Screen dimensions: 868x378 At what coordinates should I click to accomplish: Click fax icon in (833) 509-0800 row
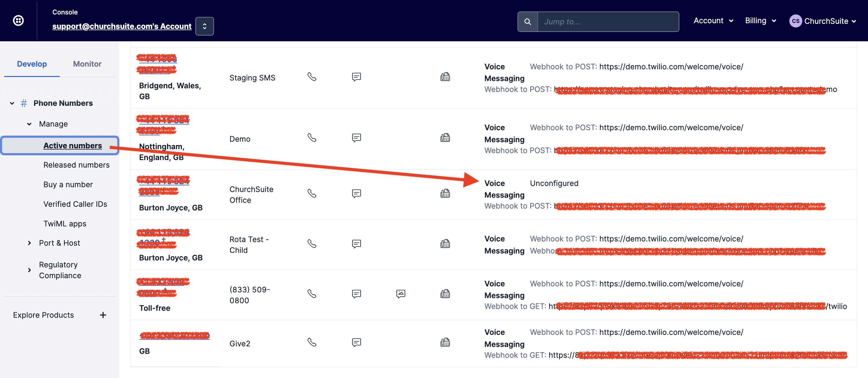[x=445, y=294]
